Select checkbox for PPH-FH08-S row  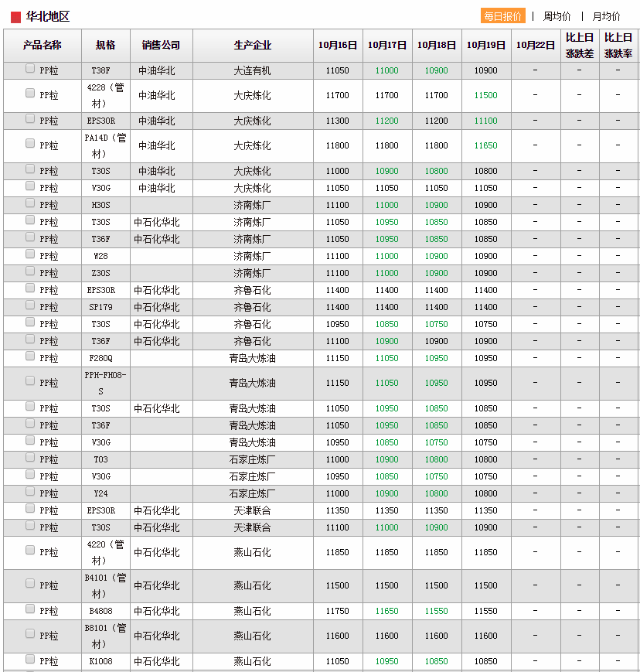click(30, 380)
